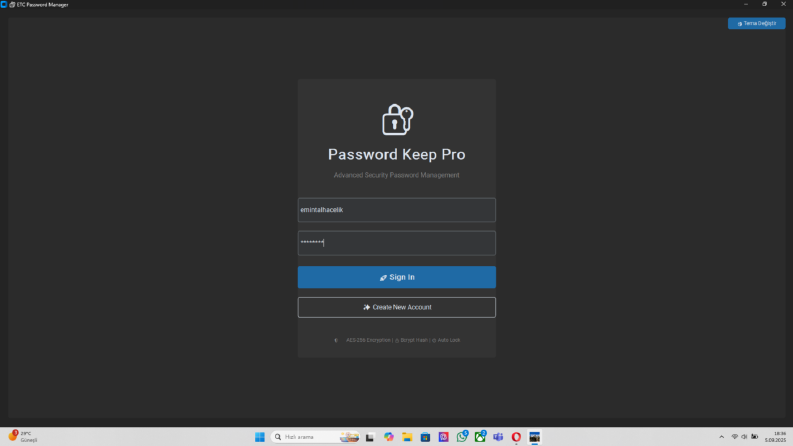Restore down the Password Manager window
Viewport: 793px width, 446px height.
(765, 4)
